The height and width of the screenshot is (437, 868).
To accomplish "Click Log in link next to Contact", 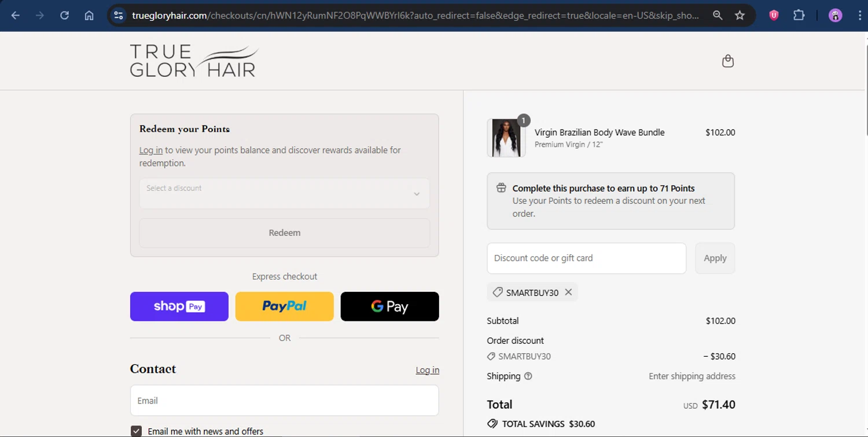I will click(x=427, y=370).
